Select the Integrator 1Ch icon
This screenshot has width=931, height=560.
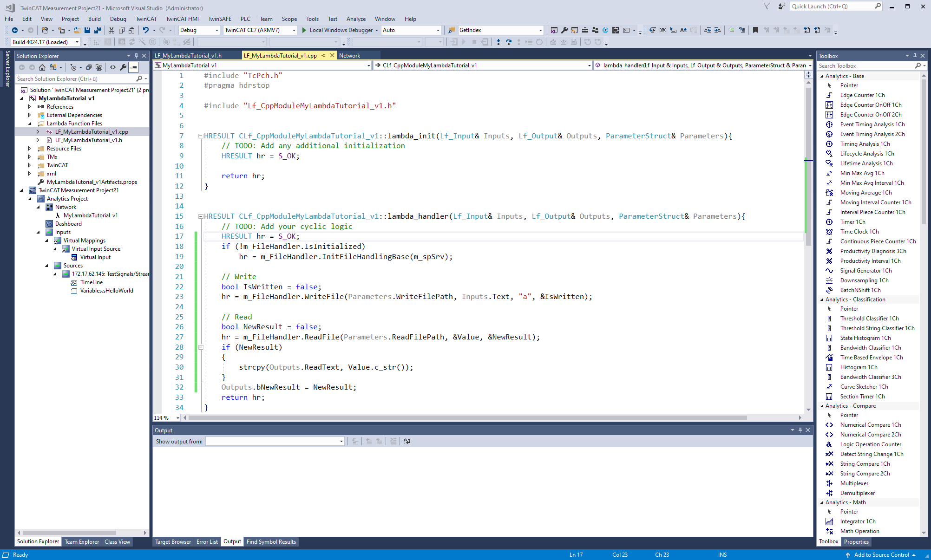[x=830, y=521]
